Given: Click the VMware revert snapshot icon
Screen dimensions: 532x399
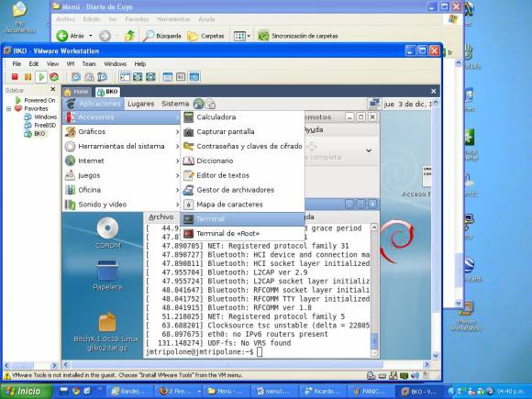Looking at the screenshot, I should tap(89, 77).
